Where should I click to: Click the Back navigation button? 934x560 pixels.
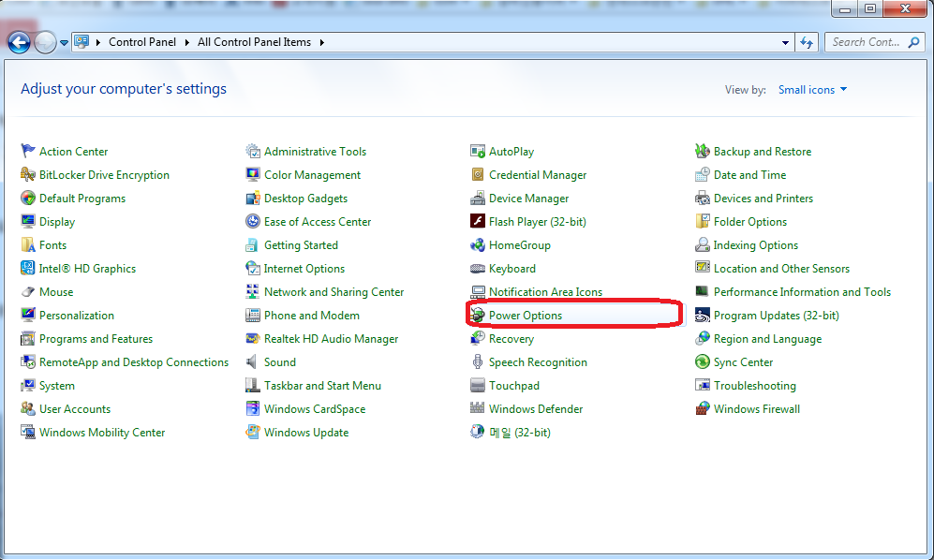click(19, 42)
